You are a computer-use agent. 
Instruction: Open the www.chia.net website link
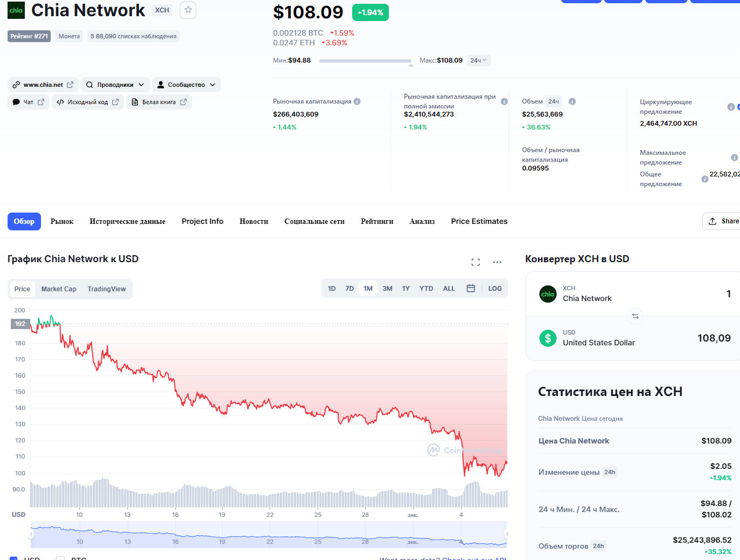(x=43, y=85)
